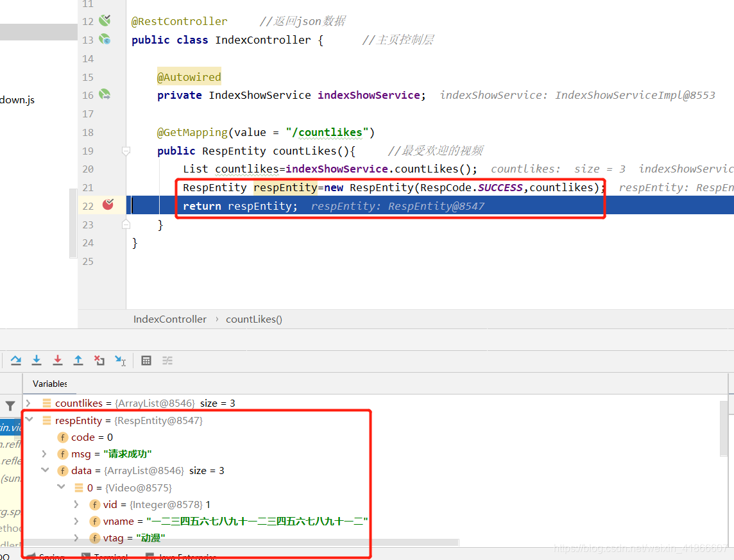Expand the vid Integer field
This screenshot has height=560, width=734.
(76, 504)
